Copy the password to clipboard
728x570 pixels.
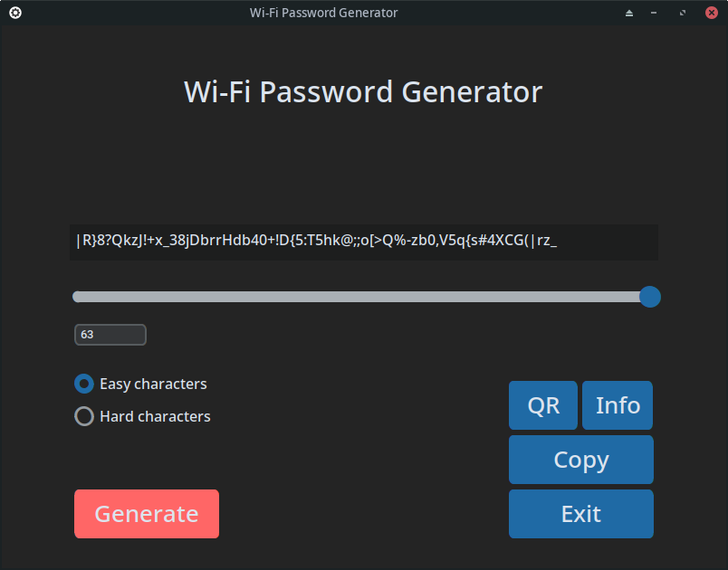tap(580, 460)
